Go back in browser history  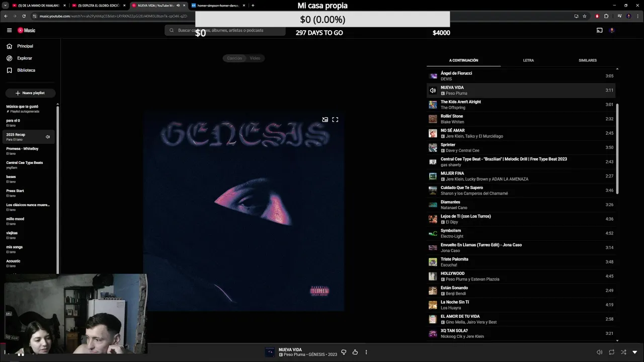[6, 16]
